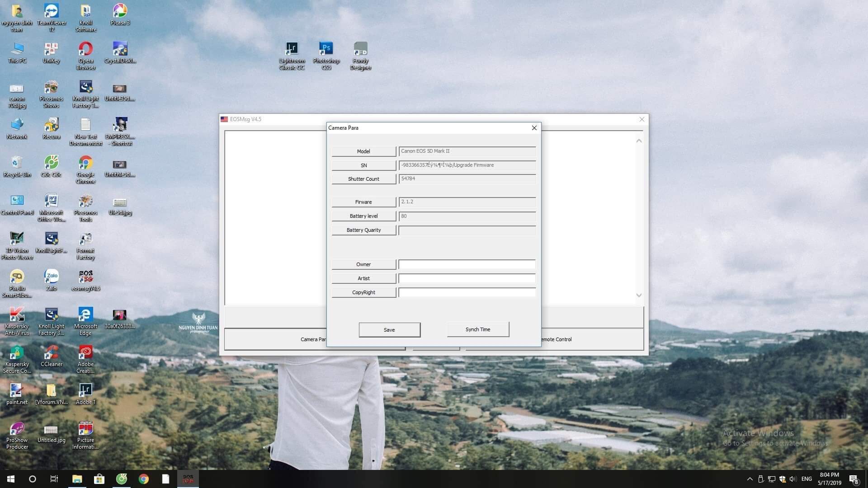Click the Save button
The image size is (868, 488).
389,330
